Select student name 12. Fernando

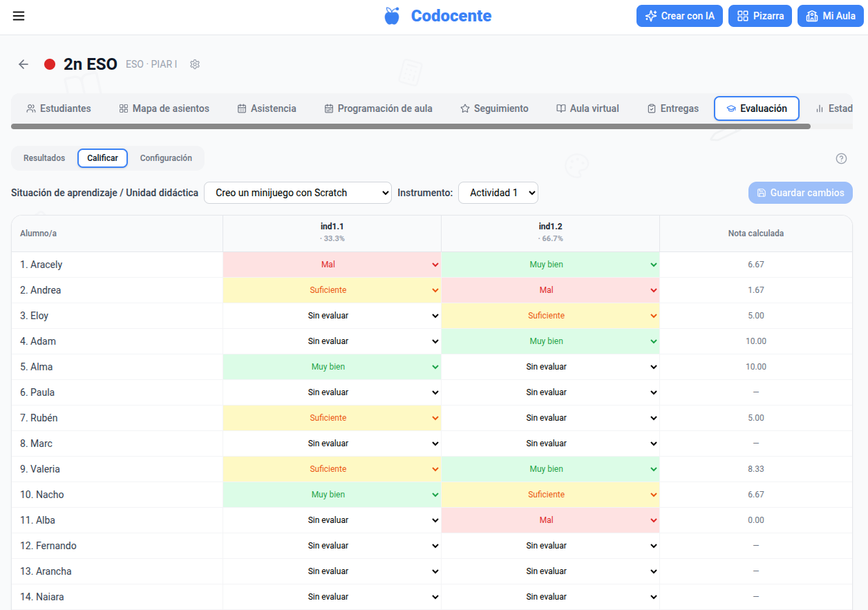click(48, 546)
